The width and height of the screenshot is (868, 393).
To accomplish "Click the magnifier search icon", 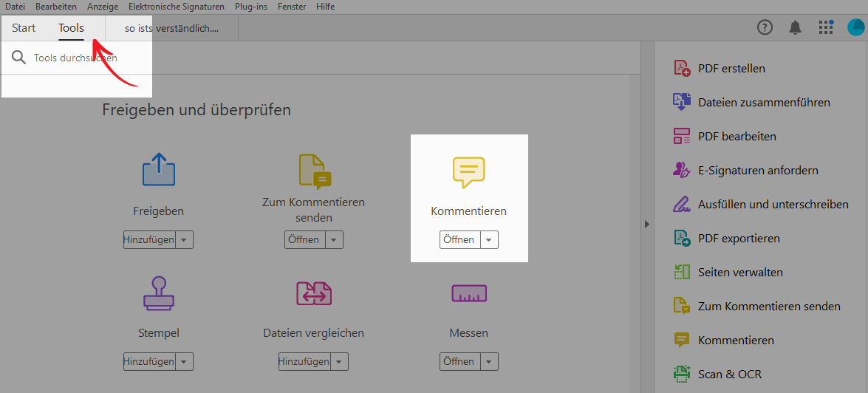I will [18, 58].
